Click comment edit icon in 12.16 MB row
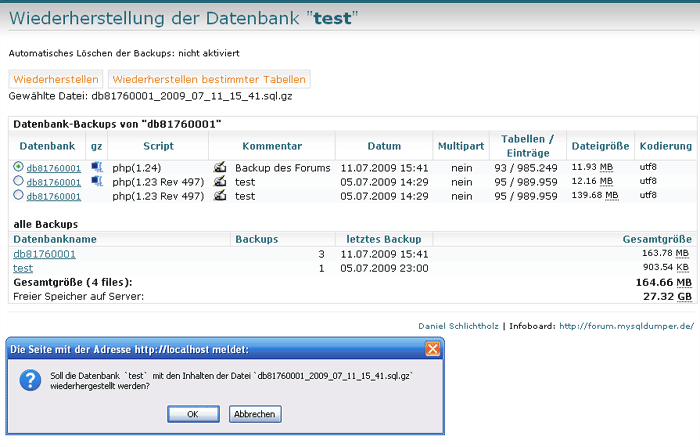 point(220,182)
